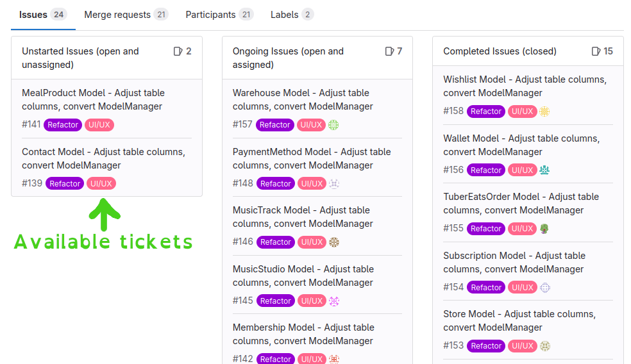
Task: Click assignee avatar on issue #158
Action: pos(544,112)
